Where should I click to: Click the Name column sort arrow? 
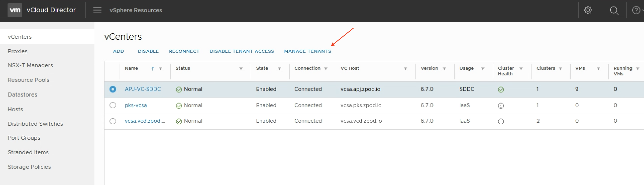pos(152,69)
